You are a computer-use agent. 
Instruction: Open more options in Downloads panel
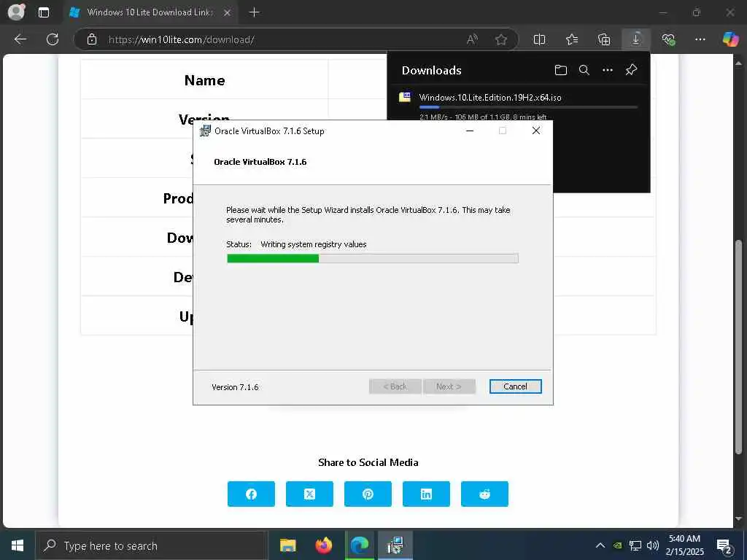click(x=608, y=71)
